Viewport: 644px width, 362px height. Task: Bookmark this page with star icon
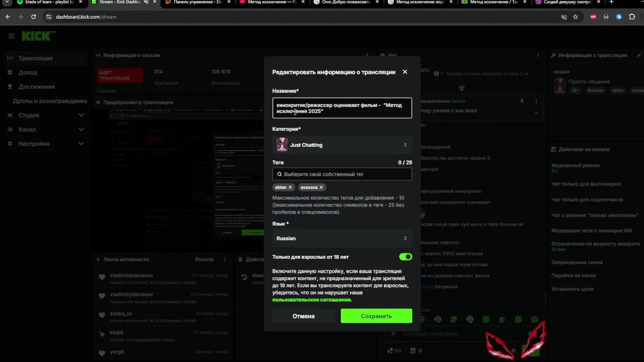(x=575, y=17)
